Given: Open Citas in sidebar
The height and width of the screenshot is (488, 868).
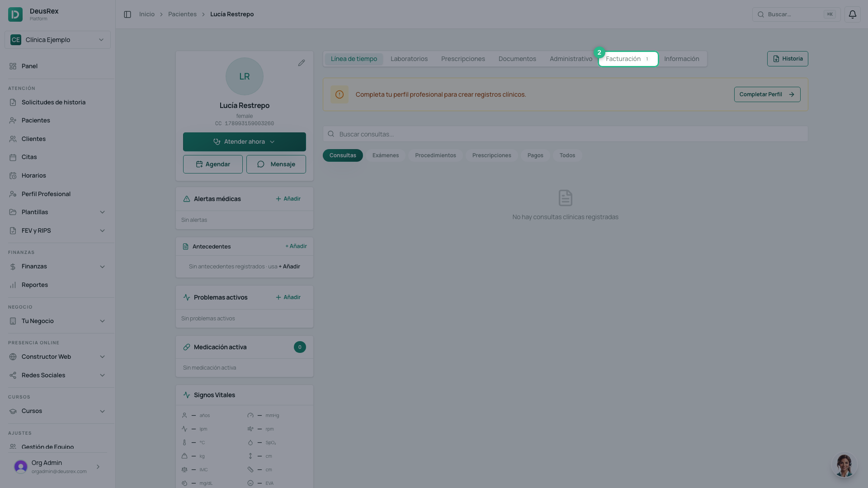Looking at the screenshot, I should 57,157.
